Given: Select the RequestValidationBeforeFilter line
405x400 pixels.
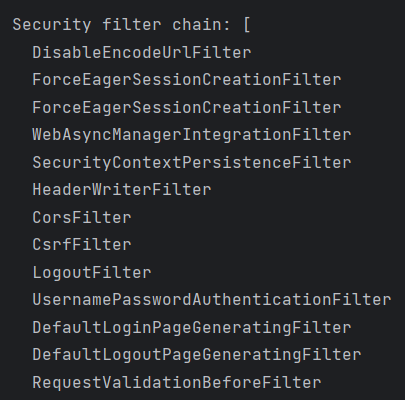Looking at the screenshot, I should 177,383.
